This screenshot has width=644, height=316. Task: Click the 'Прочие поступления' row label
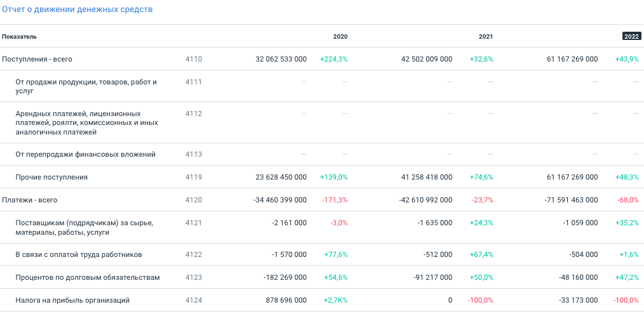(51, 177)
